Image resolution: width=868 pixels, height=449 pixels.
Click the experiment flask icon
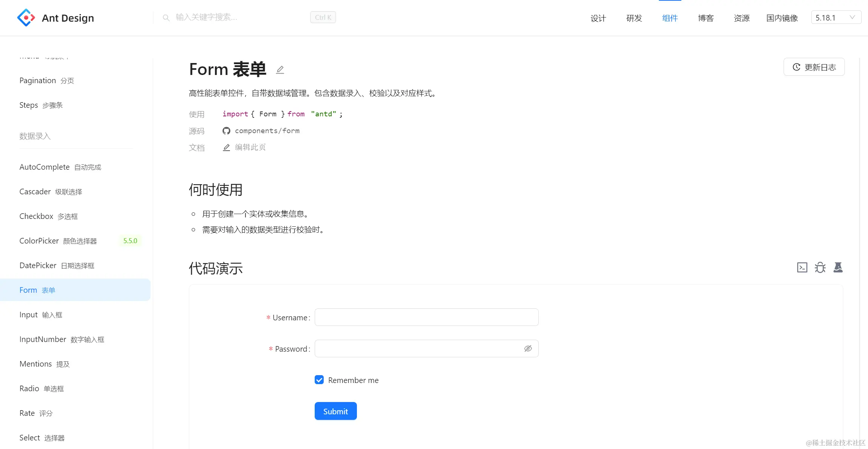(838, 267)
